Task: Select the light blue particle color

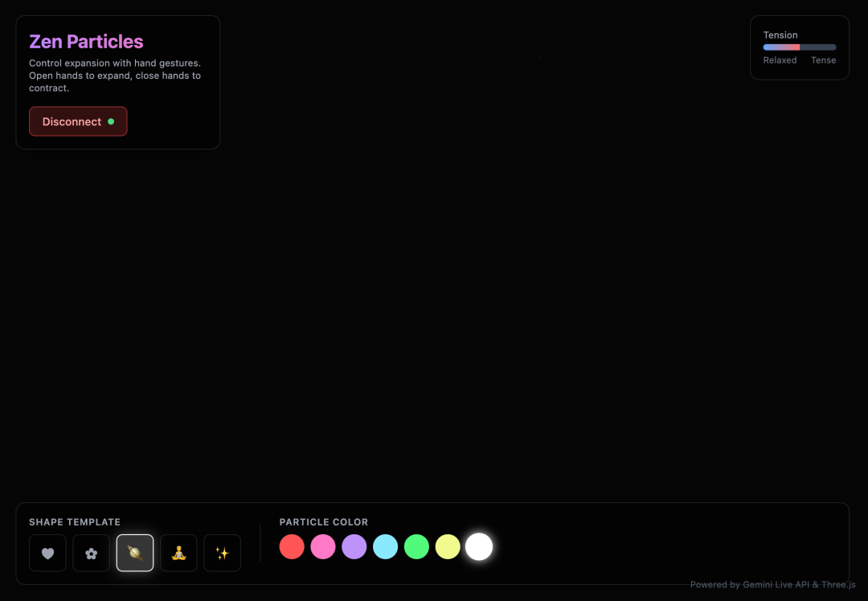Action: [386, 547]
